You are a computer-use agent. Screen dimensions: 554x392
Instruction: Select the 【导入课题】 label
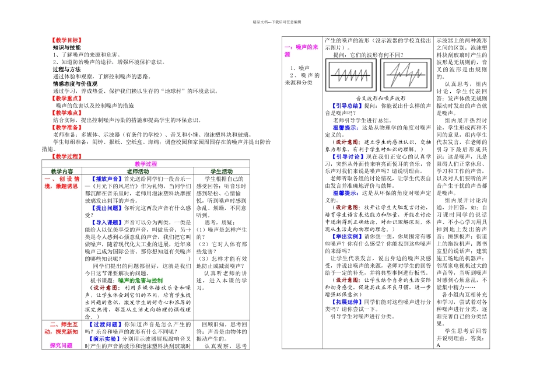click(x=107, y=222)
